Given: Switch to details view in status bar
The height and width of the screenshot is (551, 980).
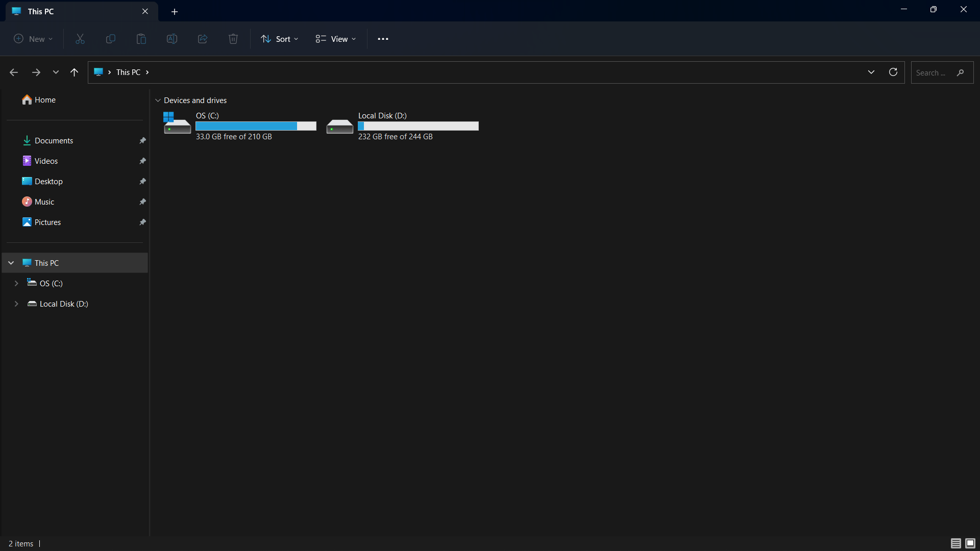Looking at the screenshot, I should 956,543.
